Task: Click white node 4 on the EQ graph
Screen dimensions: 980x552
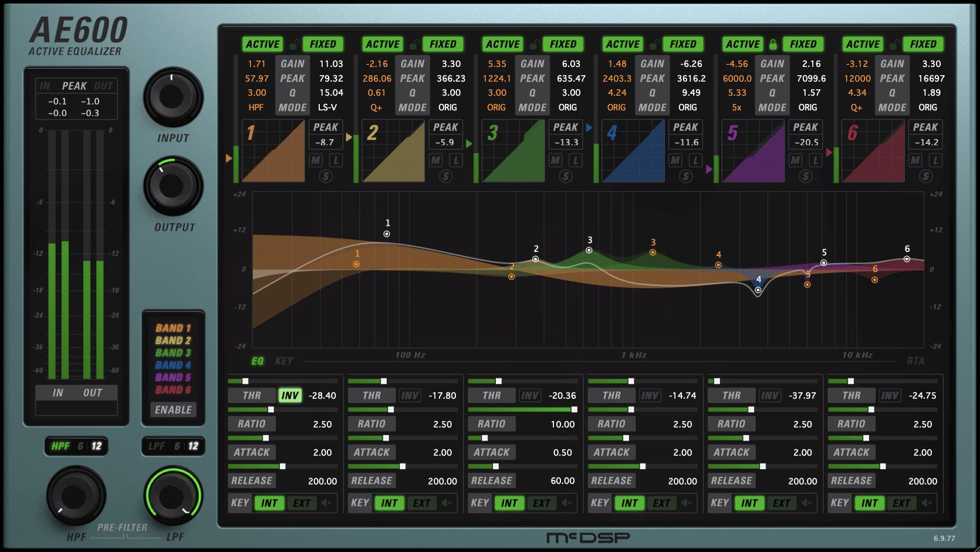Action: pyautogui.click(x=758, y=290)
